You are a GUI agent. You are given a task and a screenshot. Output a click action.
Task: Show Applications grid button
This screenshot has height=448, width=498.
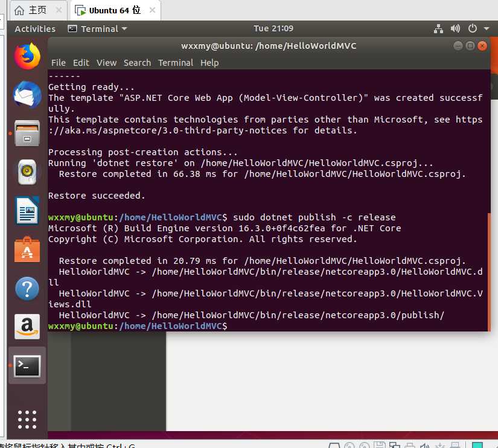(27, 420)
